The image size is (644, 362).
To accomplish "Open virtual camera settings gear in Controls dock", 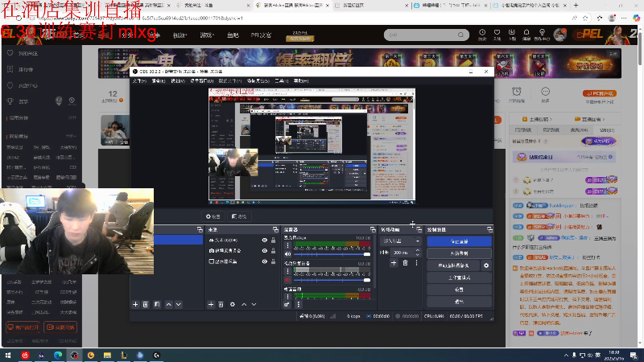I will pyautogui.click(x=486, y=265).
